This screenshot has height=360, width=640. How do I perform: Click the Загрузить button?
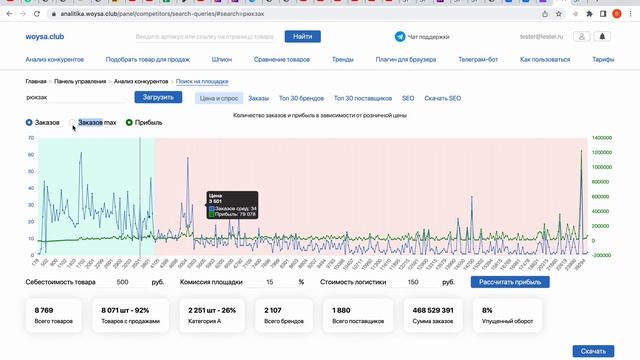158,97
